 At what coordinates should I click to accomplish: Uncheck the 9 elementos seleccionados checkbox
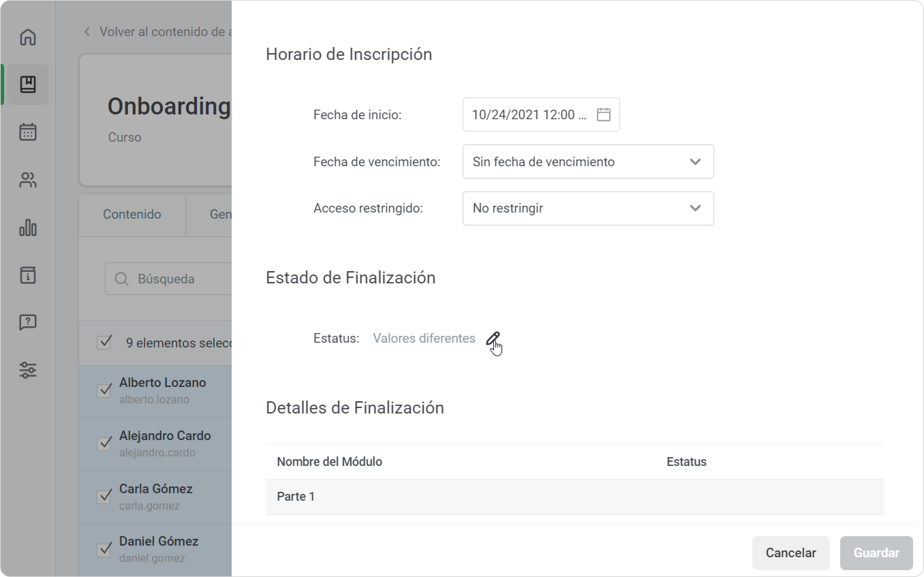104,342
